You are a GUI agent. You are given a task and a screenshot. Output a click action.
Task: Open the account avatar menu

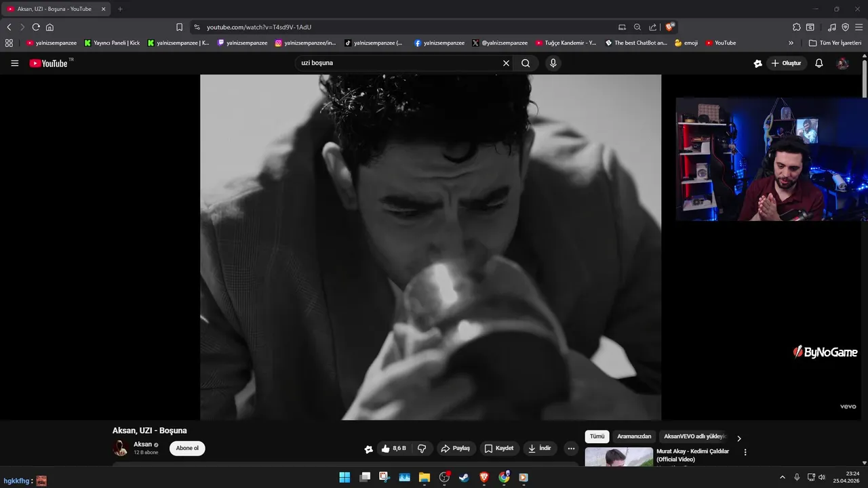(843, 63)
